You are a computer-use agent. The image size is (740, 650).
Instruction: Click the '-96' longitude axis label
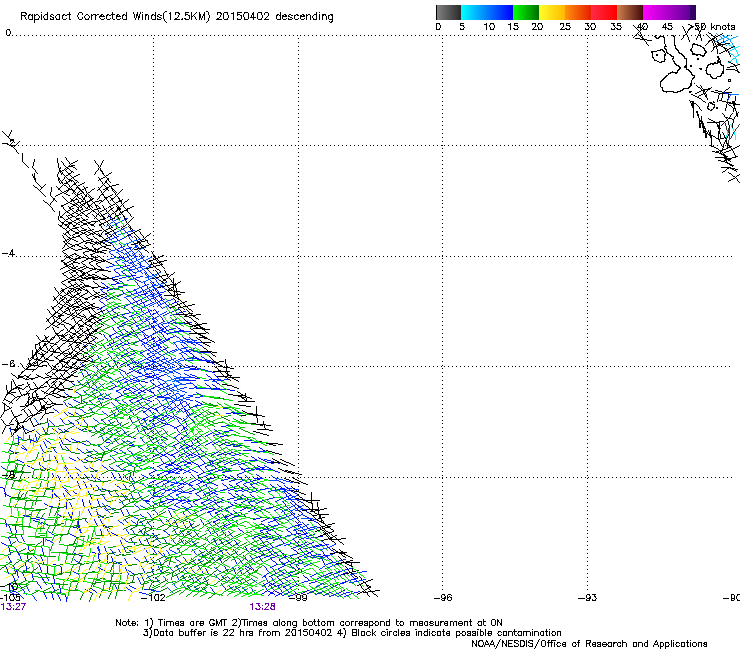coord(443,598)
